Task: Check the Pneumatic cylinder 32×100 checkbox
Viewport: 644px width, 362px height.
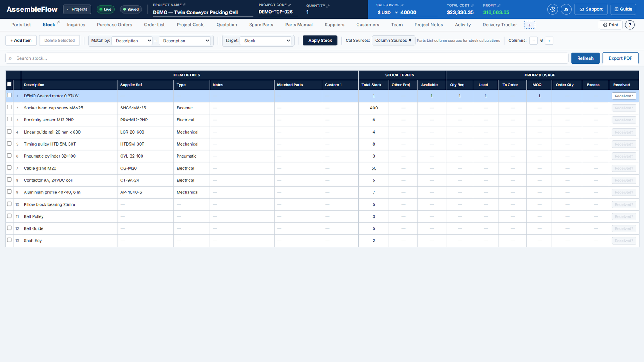Action: tap(9, 156)
